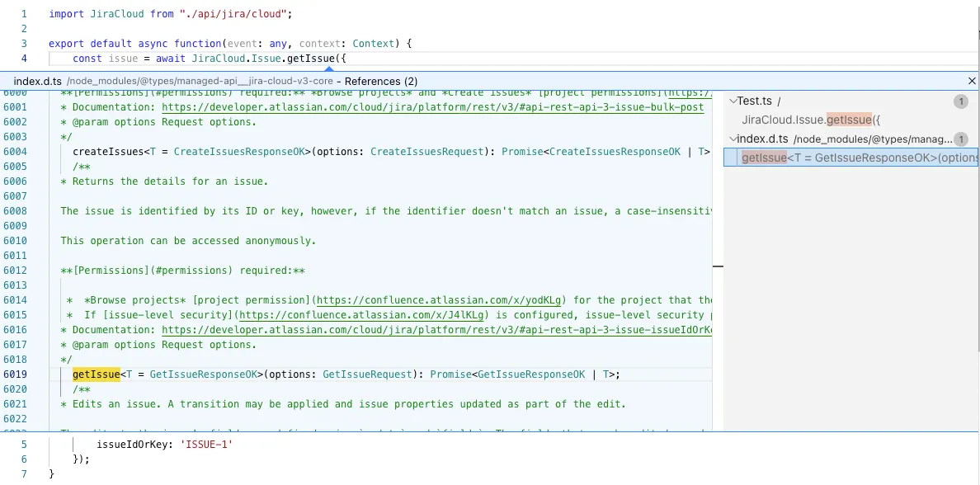
Task: Click the peek editor scrollbar position marker
Action: tap(719, 266)
